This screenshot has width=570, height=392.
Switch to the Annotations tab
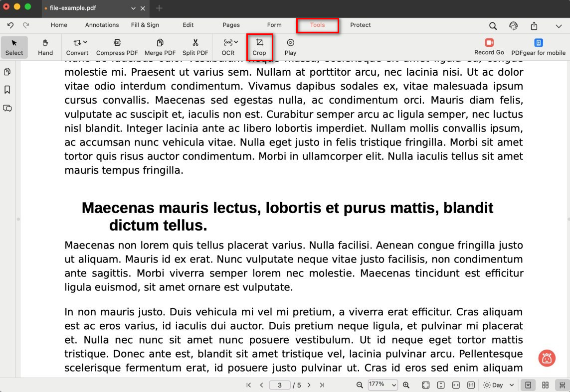pos(102,25)
